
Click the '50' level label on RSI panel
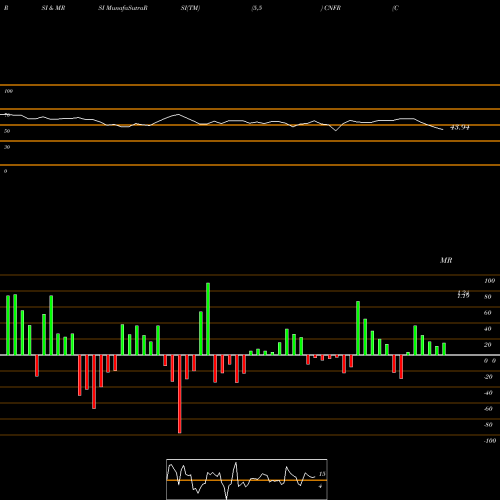coord(7,131)
